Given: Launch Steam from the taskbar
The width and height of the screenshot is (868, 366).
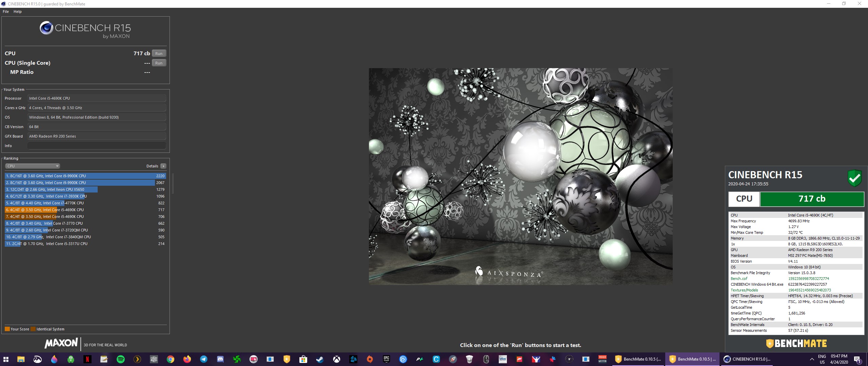Looking at the screenshot, I should coord(320,359).
